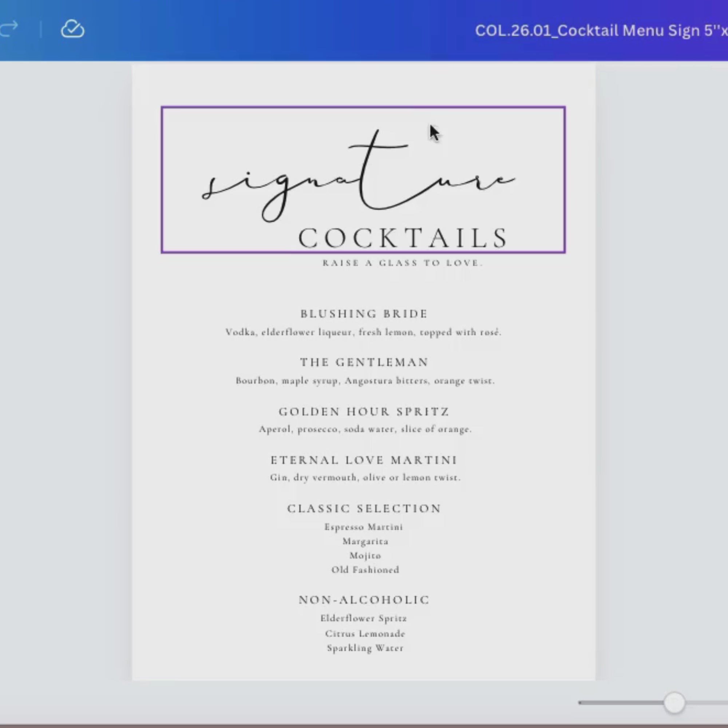
Task: Select the Vodka, elderflower liqueur description line
Action: (x=364, y=332)
